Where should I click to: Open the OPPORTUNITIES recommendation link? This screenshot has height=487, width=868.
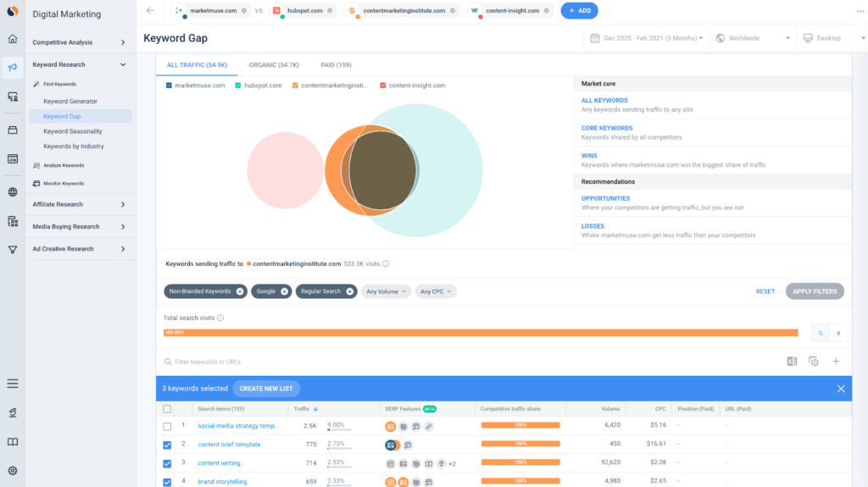pos(605,198)
